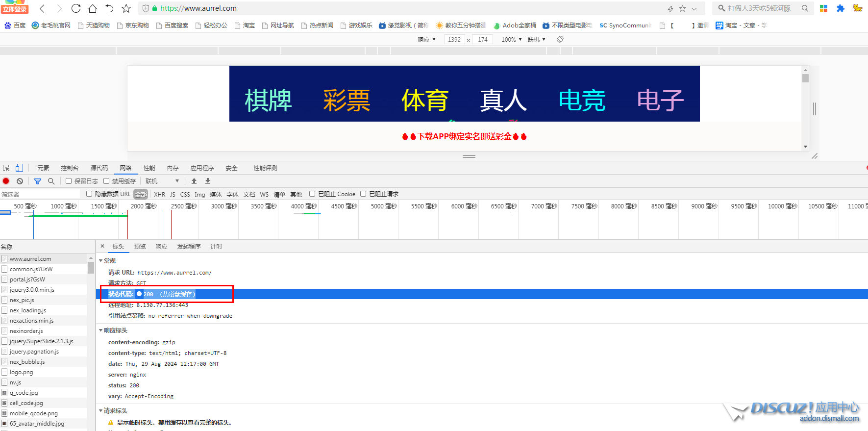
Task: Click the search magnifier icon in the top-right search box
Action: click(x=805, y=8)
